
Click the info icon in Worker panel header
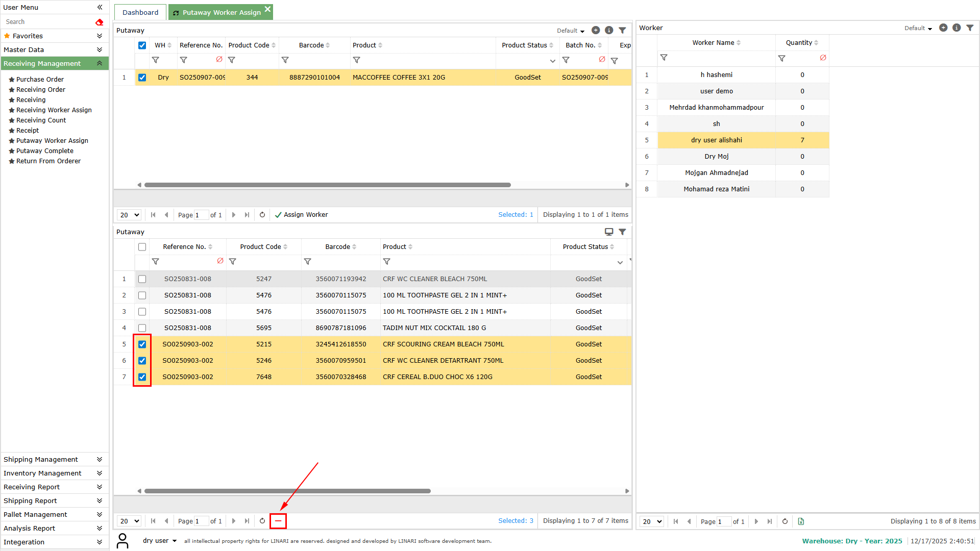(957, 28)
